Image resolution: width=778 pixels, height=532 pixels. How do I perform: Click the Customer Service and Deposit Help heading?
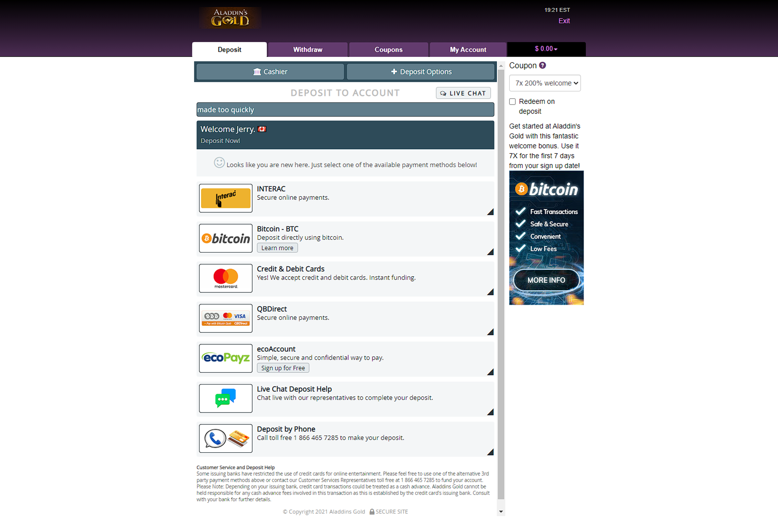[x=235, y=468]
